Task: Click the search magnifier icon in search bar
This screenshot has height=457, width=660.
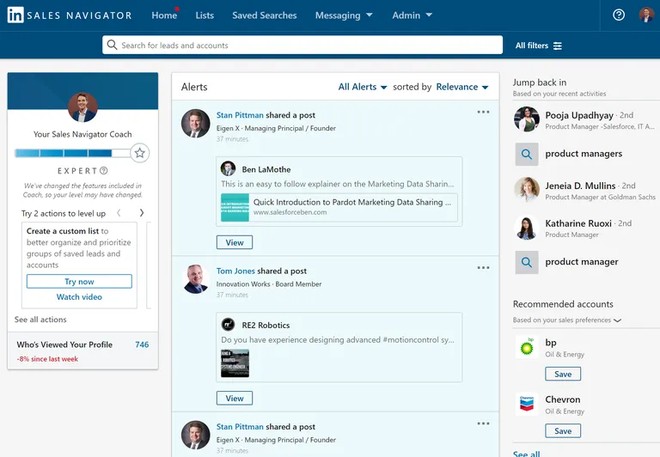Action: tap(112, 45)
